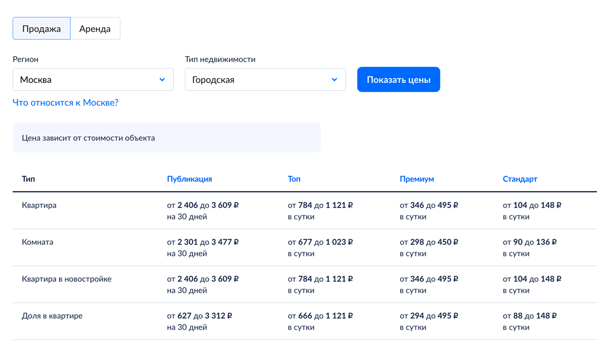The height and width of the screenshot is (364, 609).
Task: Select the Квартира в новостройке row
Action: (x=67, y=279)
